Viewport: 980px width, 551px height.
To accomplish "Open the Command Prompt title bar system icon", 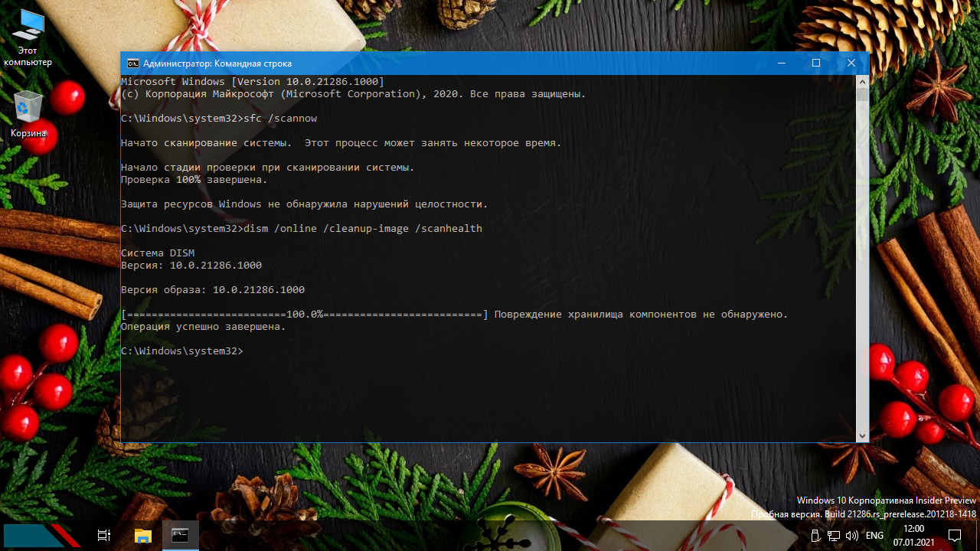I will tap(132, 64).
